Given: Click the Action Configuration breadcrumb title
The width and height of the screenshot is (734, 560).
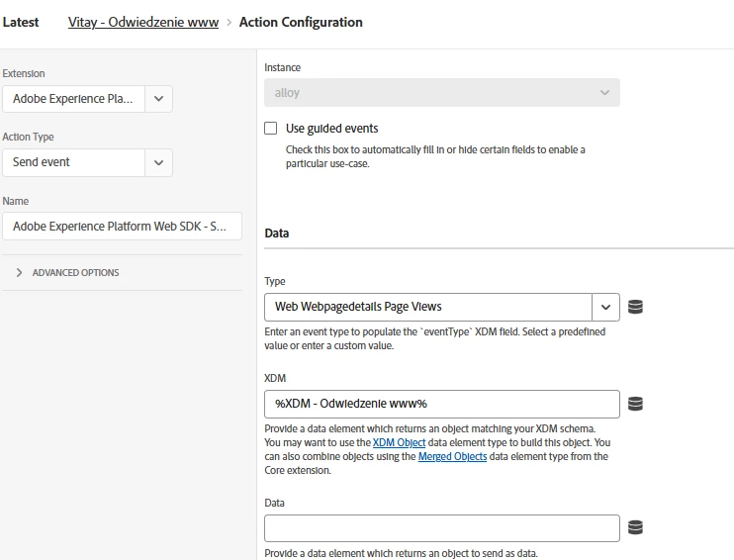Looking at the screenshot, I should click(x=301, y=22).
